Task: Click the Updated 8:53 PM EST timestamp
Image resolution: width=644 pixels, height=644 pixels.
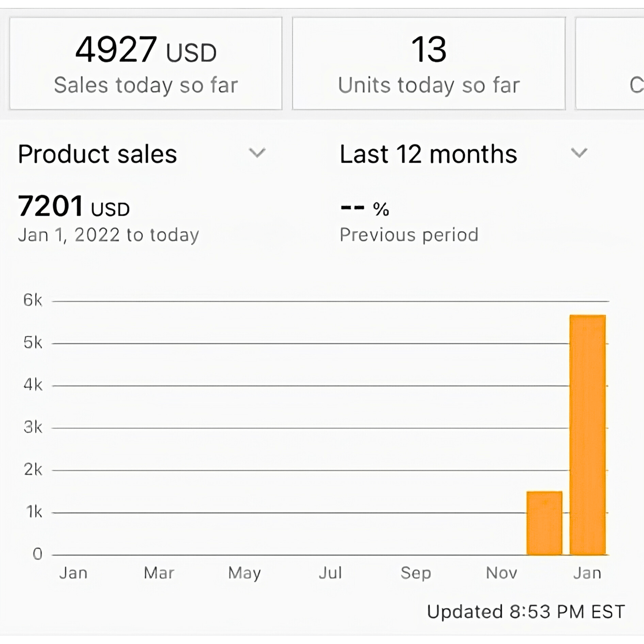Action: pyautogui.click(x=526, y=612)
